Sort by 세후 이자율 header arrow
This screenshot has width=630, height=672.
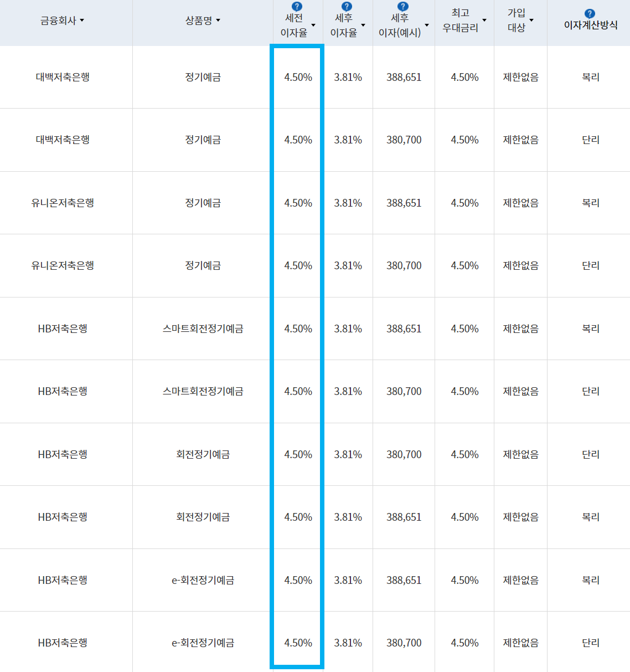[363, 25]
